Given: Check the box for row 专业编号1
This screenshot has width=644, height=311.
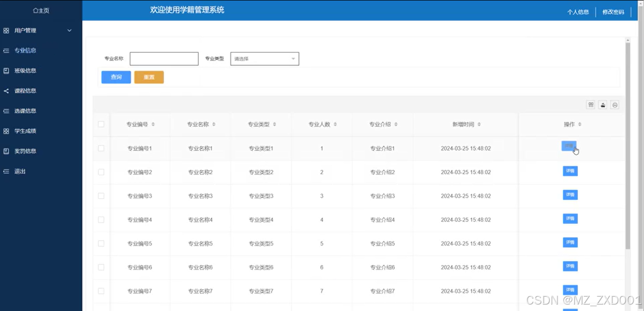Looking at the screenshot, I should 101,148.
